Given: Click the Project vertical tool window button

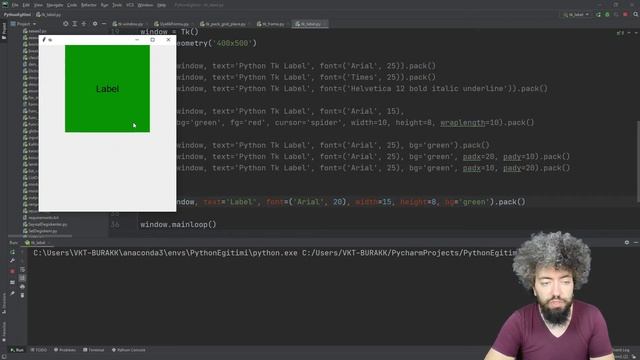Looking at the screenshot, I should coord(4,32).
